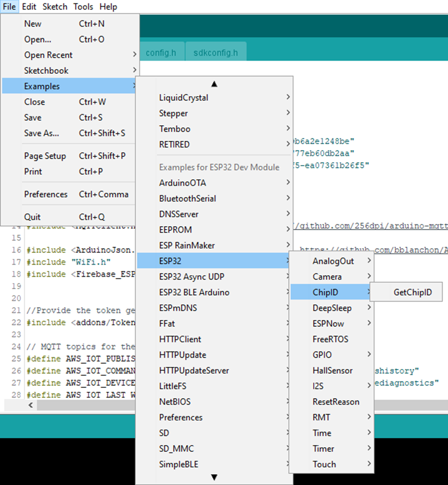
Task: Open the Tools menu
Action: (x=83, y=6)
